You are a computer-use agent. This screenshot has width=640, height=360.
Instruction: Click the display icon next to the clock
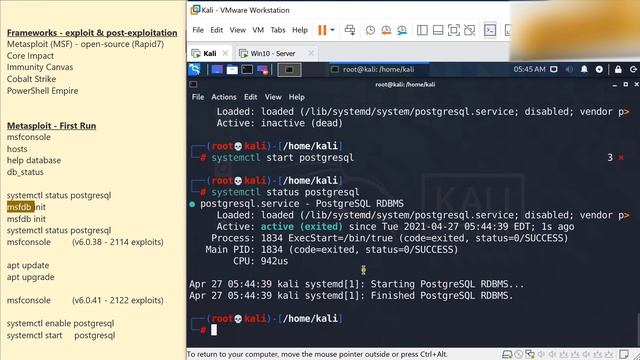(x=554, y=69)
